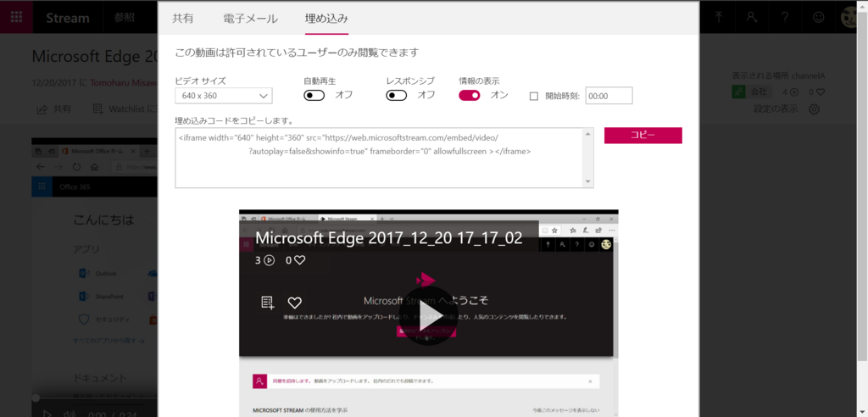Toggle the 自動再生 switch

314,95
